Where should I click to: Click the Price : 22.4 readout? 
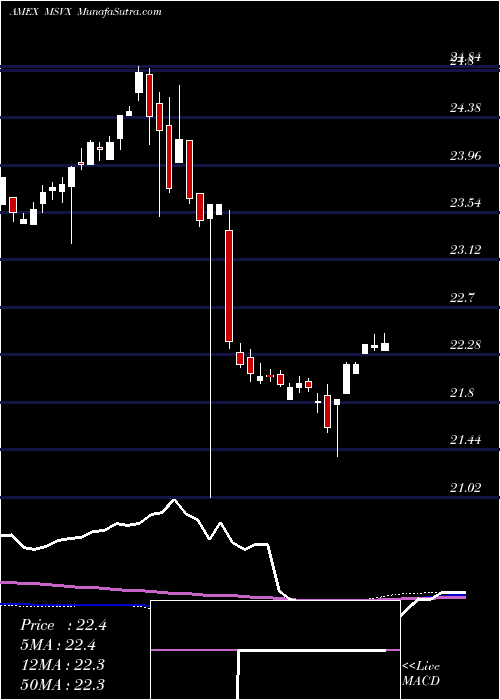[63, 625]
